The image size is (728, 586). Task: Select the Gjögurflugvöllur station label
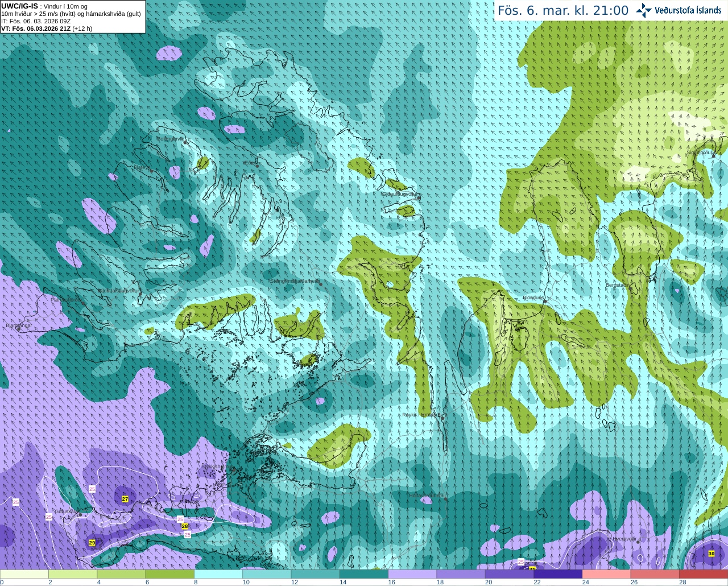click(x=400, y=194)
